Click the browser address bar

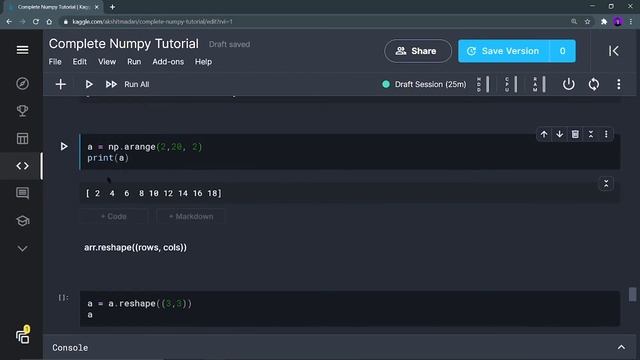coord(314,22)
